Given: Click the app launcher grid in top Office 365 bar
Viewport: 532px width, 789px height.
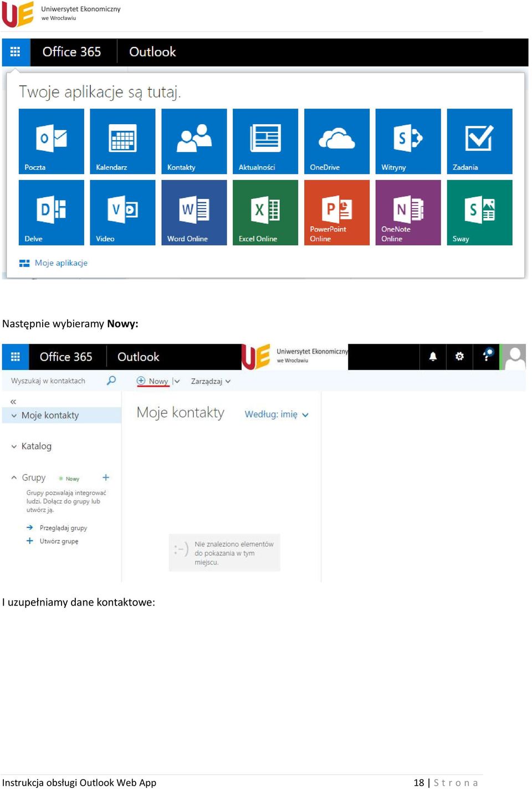Looking at the screenshot, I should point(16,52).
